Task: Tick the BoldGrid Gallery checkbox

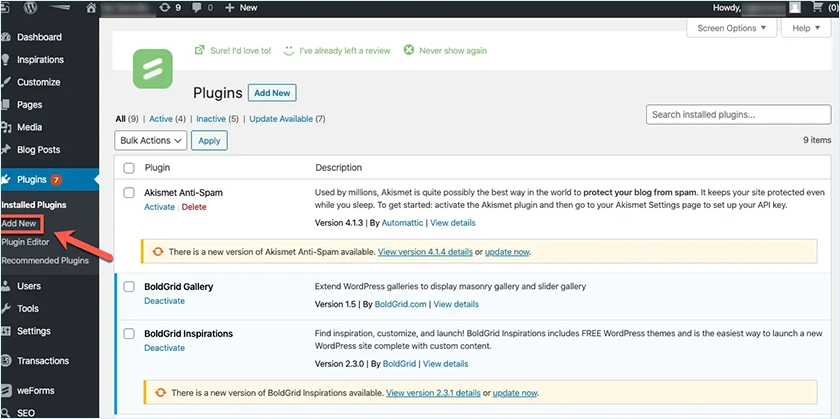Action: coord(128,287)
